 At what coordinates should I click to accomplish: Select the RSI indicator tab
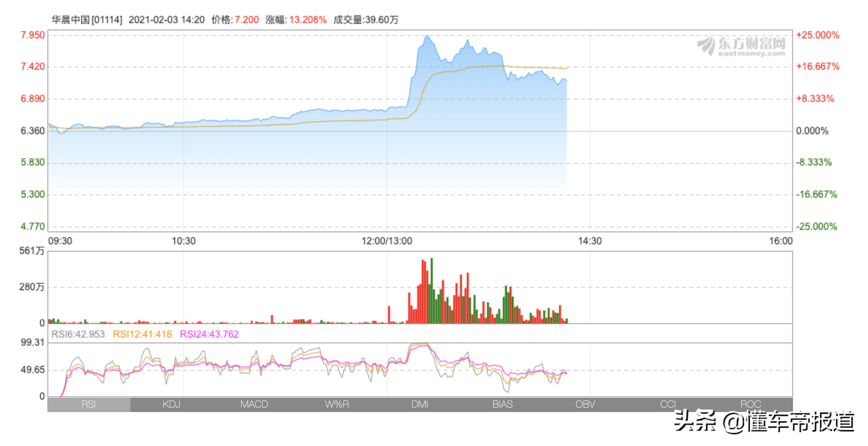tap(89, 404)
